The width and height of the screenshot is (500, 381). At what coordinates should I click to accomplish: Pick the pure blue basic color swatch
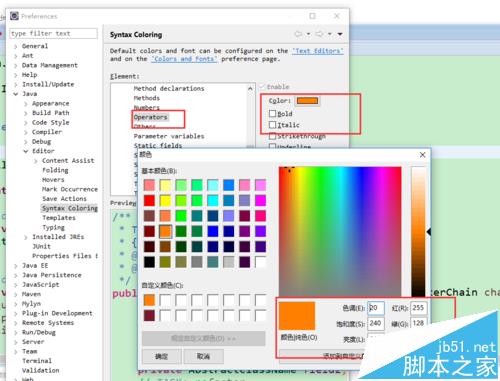(213, 231)
